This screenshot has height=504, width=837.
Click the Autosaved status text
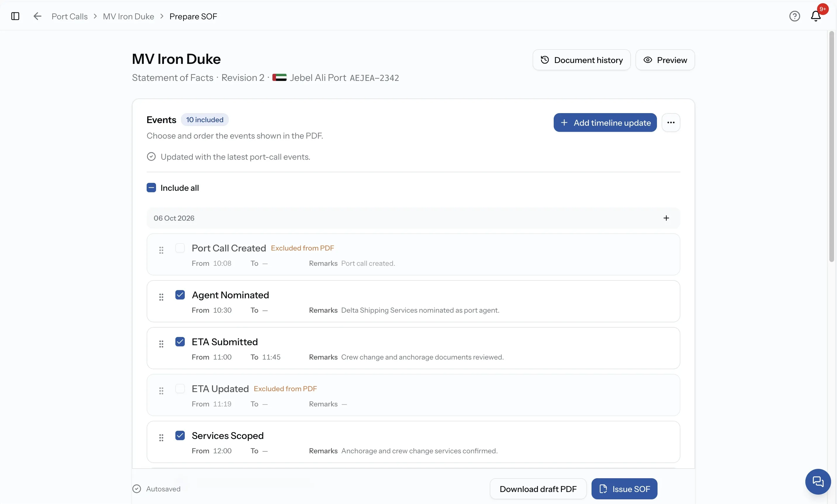163,489
